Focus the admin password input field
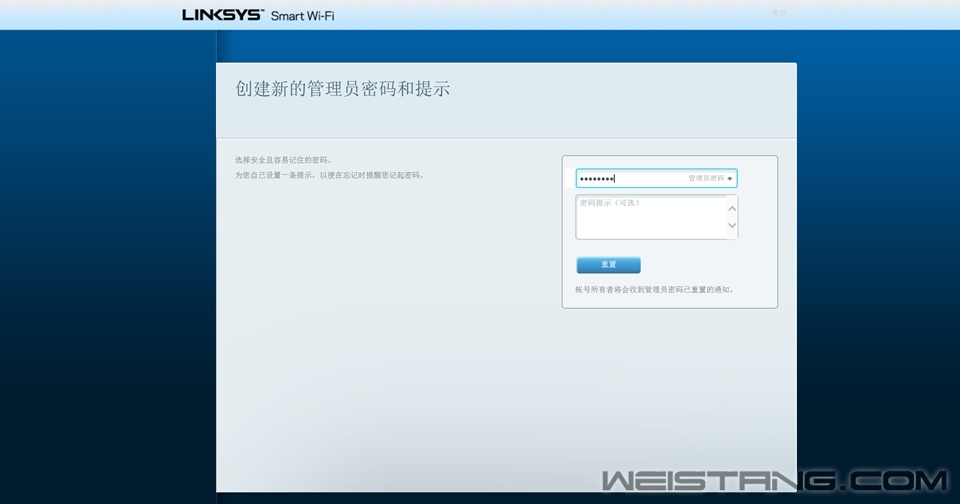The image size is (960, 504). pos(648,178)
